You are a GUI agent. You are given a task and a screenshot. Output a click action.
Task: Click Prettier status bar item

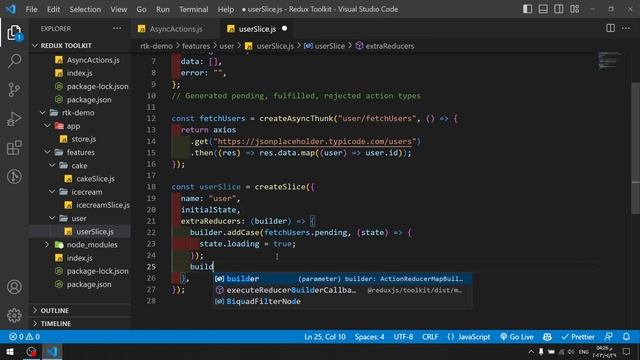click(x=578, y=337)
